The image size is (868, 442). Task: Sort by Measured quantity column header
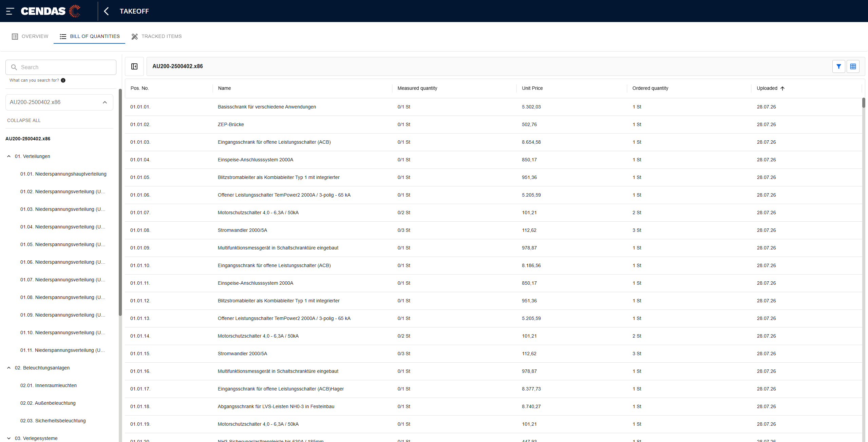click(417, 88)
